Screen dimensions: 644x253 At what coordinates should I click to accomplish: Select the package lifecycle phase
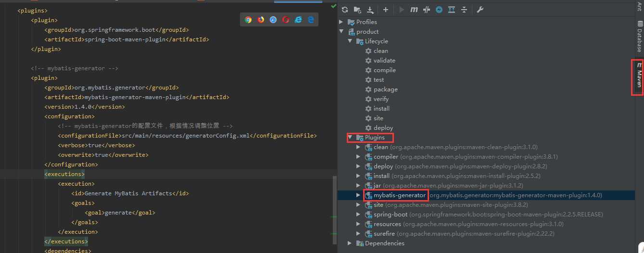pyautogui.click(x=385, y=89)
